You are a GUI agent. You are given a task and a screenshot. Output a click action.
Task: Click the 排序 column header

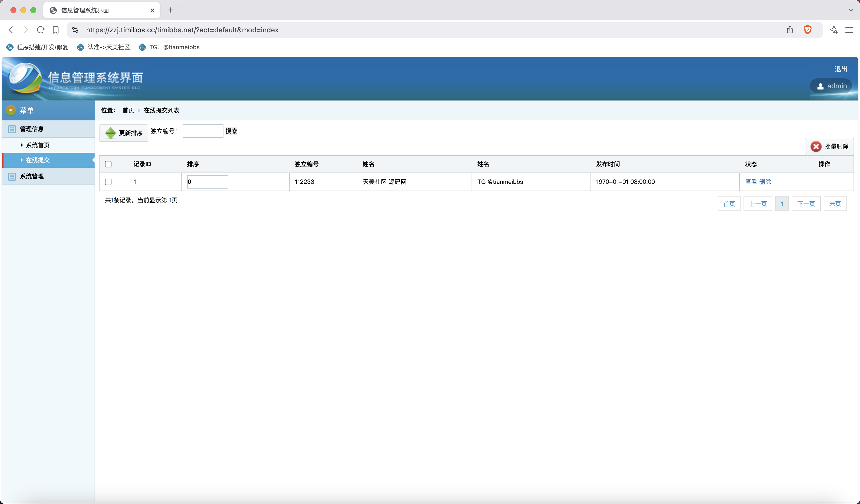[x=193, y=164]
